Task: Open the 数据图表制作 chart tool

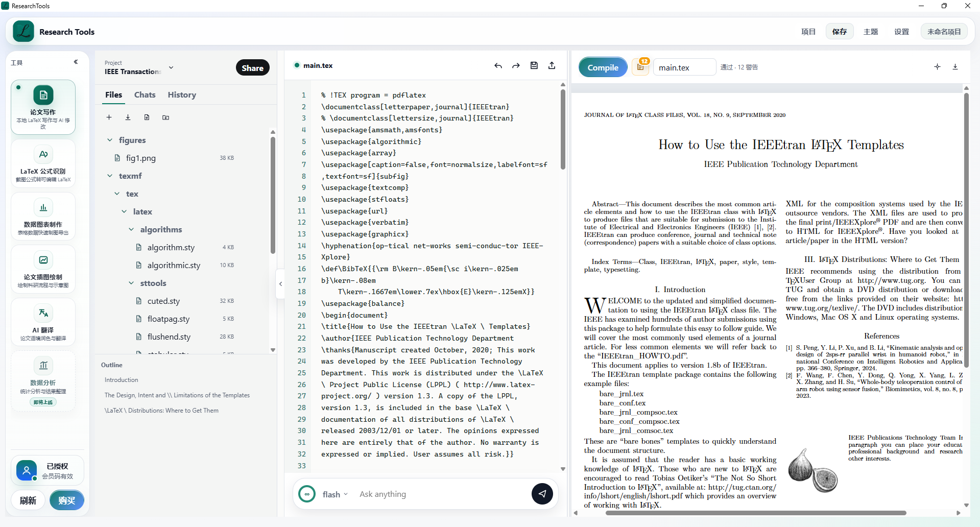Action: click(x=43, y=217)
